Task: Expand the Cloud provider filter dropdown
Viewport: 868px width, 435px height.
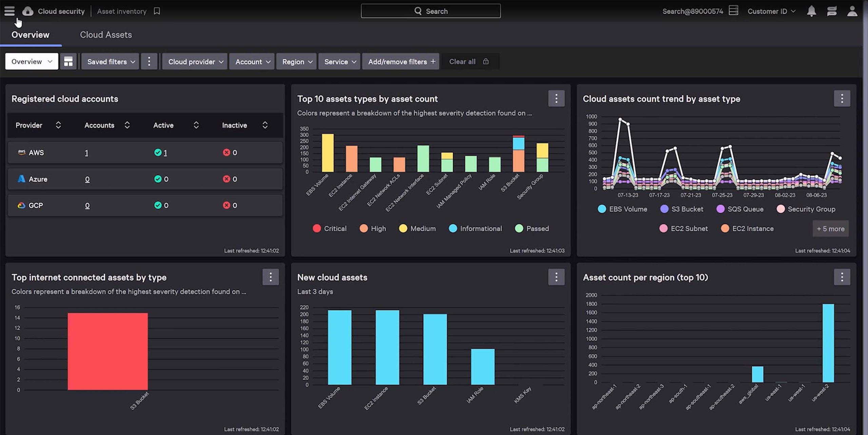Action: click(194, 61)
